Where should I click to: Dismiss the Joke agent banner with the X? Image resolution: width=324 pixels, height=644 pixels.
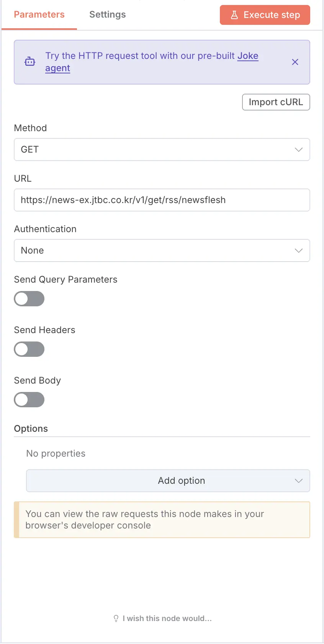(x=295, y=62)
